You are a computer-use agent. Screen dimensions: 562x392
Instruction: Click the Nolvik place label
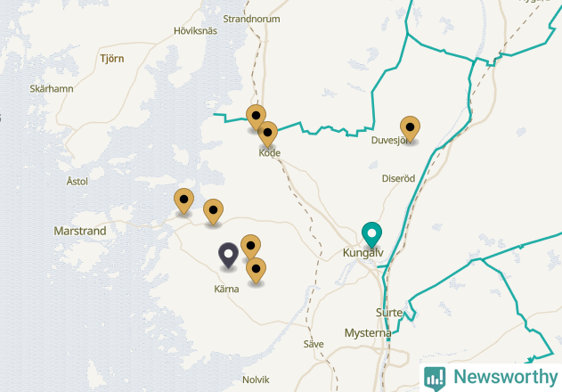256,380
